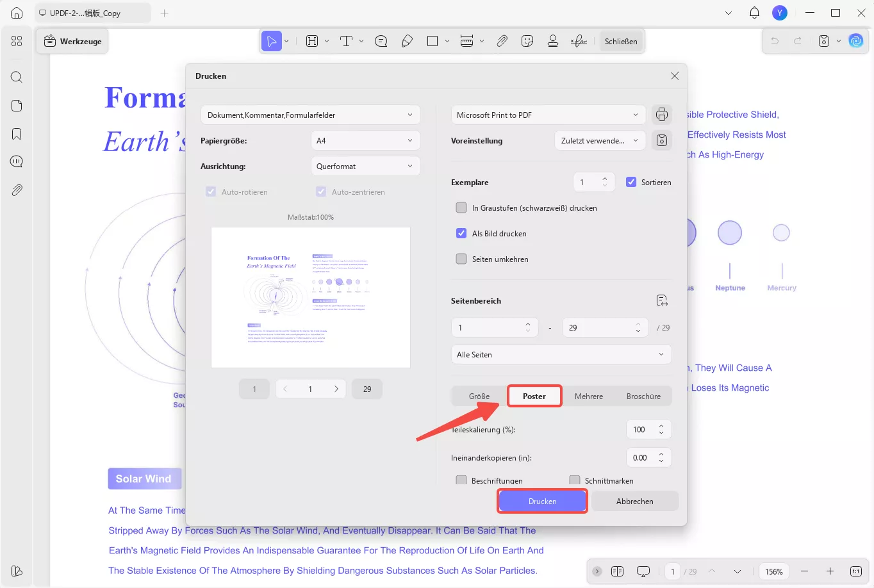Click the redo arrow
The height and width of the screenshot is (588, 874).
[x=798, y=41]
